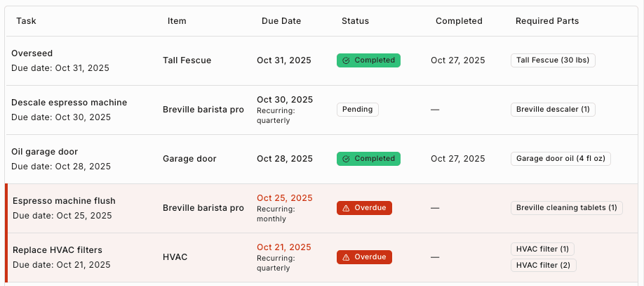This screenshot has height=286, width=644.
Task: Open the Breville cleaning tablets (1) tag
Action: tap(566, 208)
